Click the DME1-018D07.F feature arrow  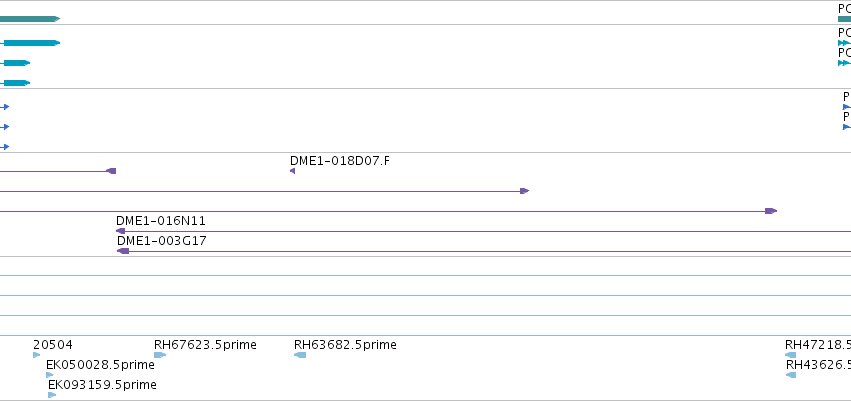click(293, 171)
